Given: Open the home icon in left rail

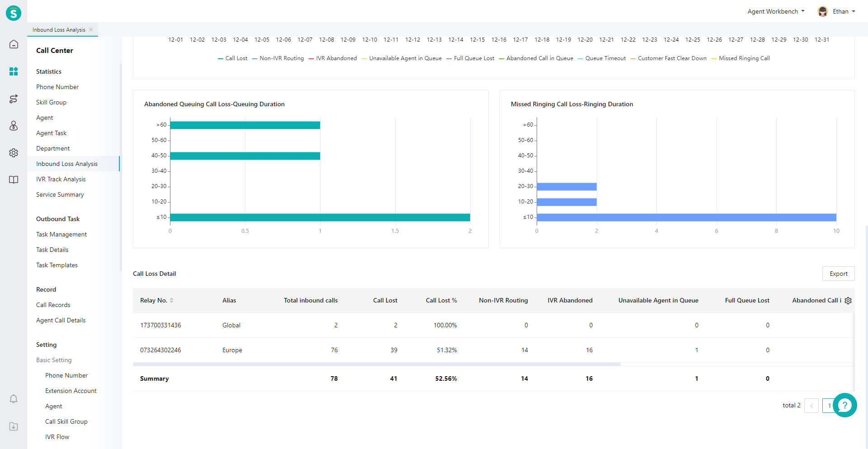Looking at the screenshot, I should [x=14, y=44].
